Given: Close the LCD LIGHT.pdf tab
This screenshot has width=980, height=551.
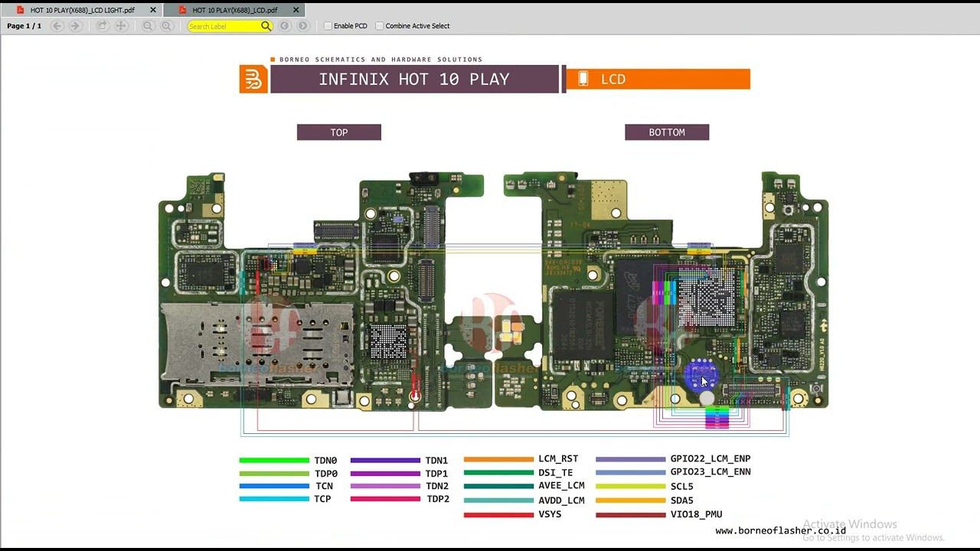Looking at the screenshot, I should (153, 10).
